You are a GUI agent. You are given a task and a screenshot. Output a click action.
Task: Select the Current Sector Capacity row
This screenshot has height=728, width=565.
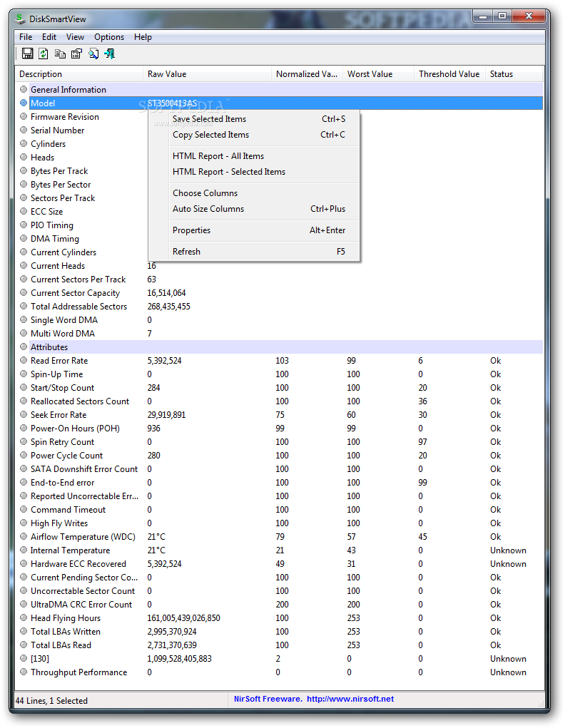pyautogui.click(x=279, y=293)
